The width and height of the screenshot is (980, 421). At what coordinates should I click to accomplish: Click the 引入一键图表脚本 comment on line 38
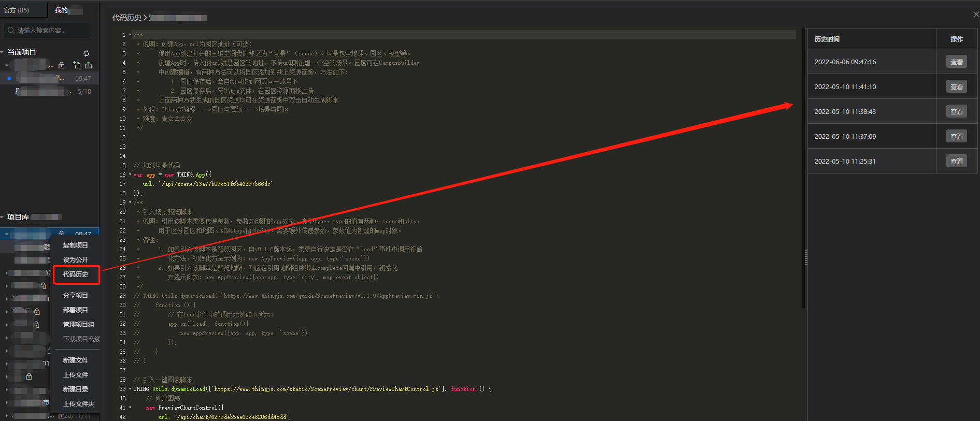[x=163, y=380]
